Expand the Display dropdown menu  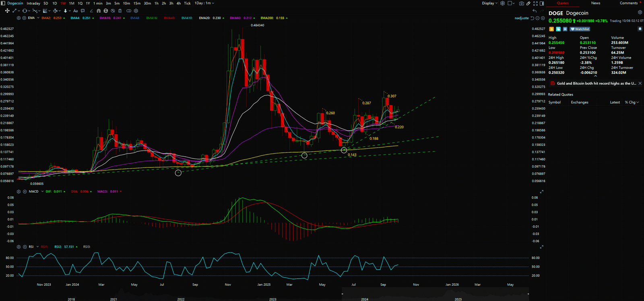pyautogui.click(x=489, y=3)
